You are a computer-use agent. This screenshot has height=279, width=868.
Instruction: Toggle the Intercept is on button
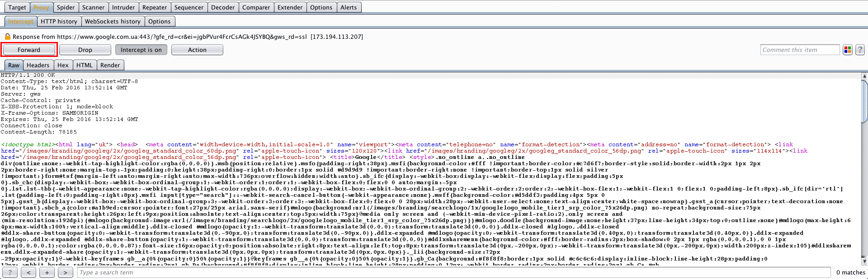[141, 50]
